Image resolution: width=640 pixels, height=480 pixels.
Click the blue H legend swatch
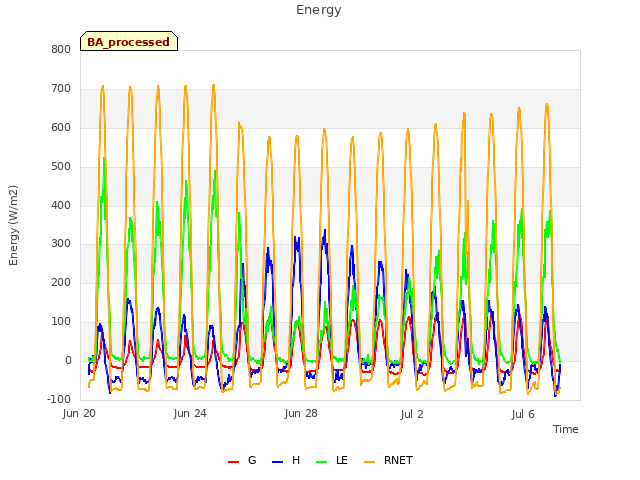pos(278,462)
